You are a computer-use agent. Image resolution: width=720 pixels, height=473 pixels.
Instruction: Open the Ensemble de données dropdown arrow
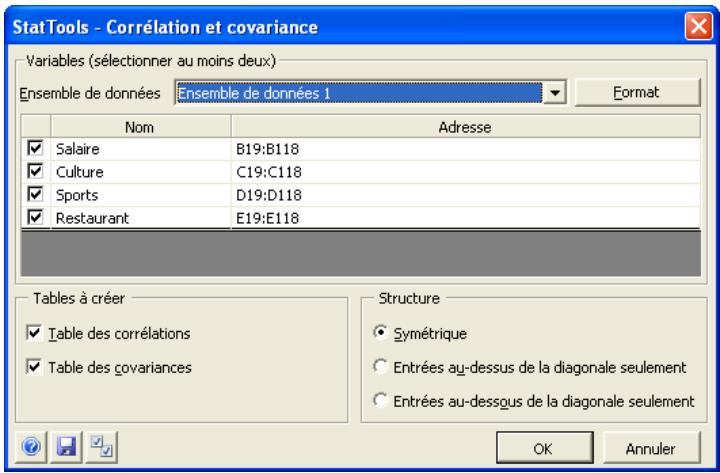coord(555,93)
